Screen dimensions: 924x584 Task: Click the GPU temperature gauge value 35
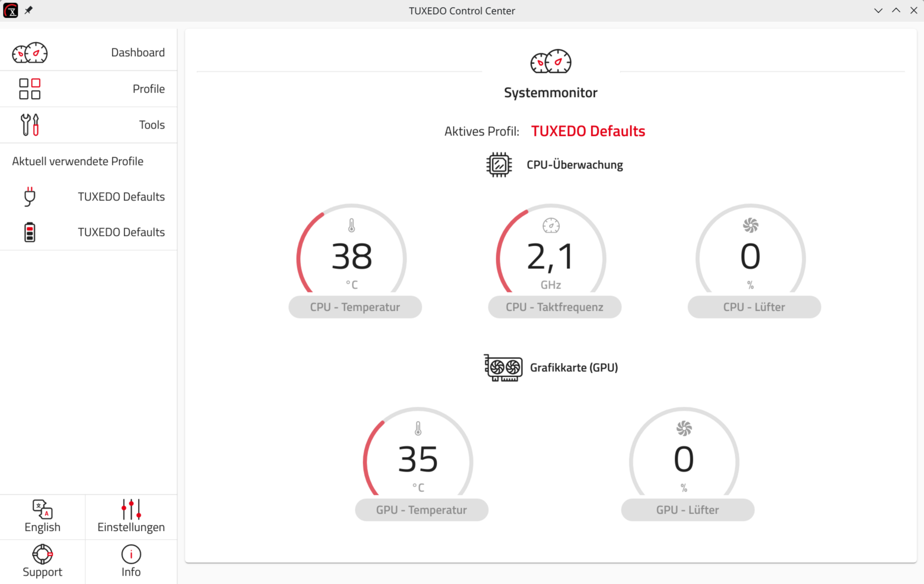[418, 459]
